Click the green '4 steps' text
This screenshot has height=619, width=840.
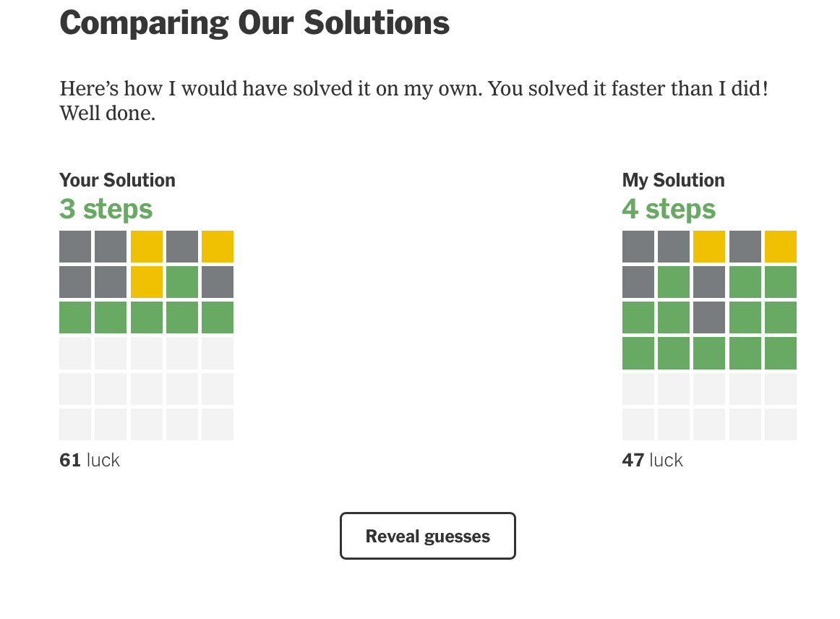pos(669,209)
